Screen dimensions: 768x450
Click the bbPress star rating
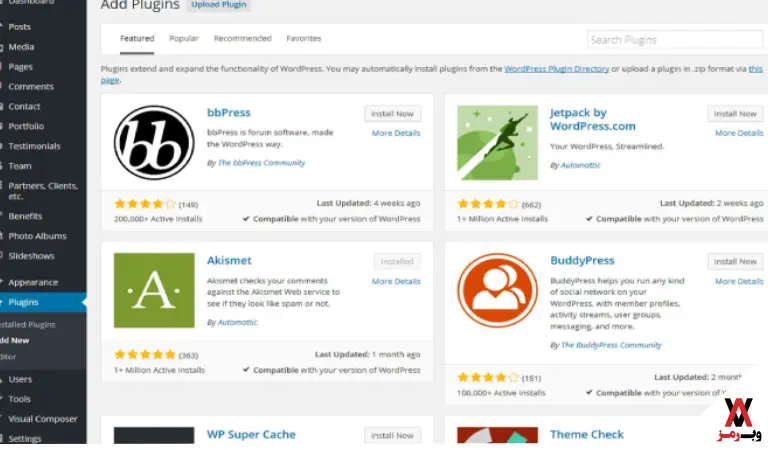[x=144, y=204]
